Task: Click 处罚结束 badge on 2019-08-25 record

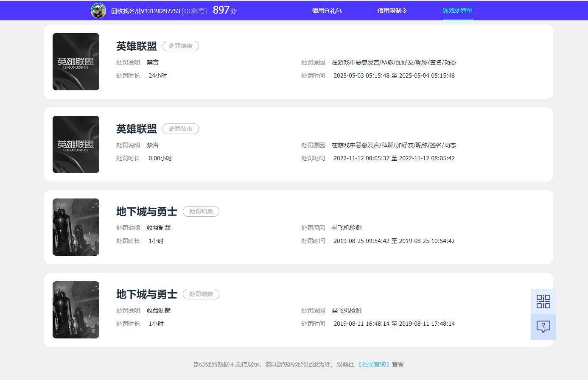Action: (201, 211)
